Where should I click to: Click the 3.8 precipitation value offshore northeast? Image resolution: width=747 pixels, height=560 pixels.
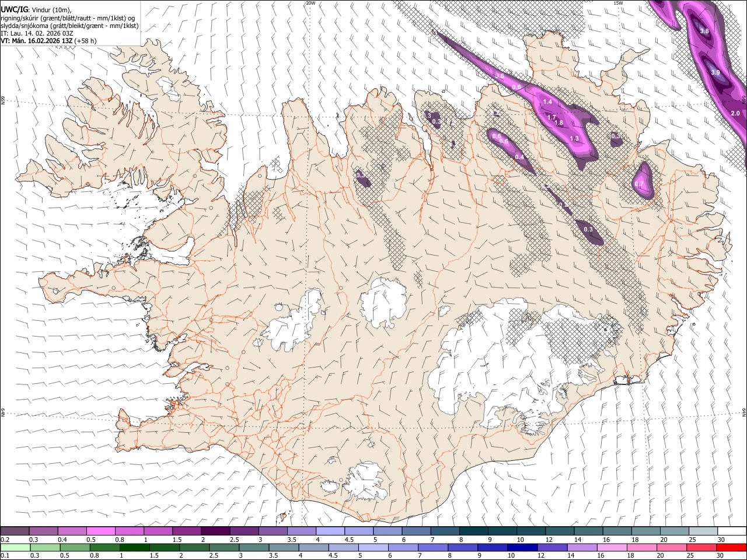704,32
